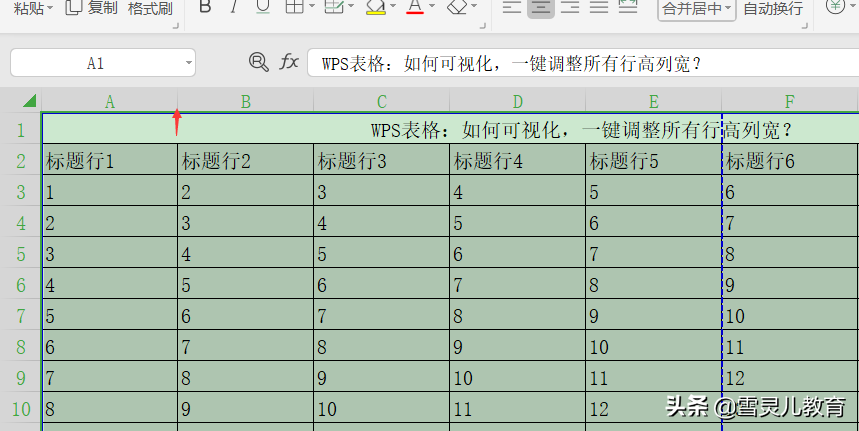859x431 pixels.
Task: Click the table style draw-border icon
Action: pos(334,7)
